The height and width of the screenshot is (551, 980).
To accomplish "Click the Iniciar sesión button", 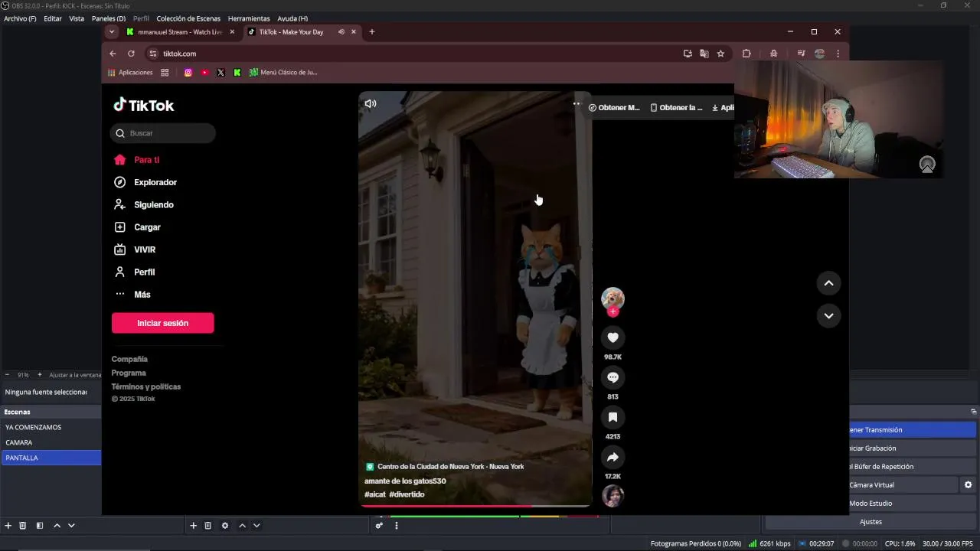I will tap(162, 323).
